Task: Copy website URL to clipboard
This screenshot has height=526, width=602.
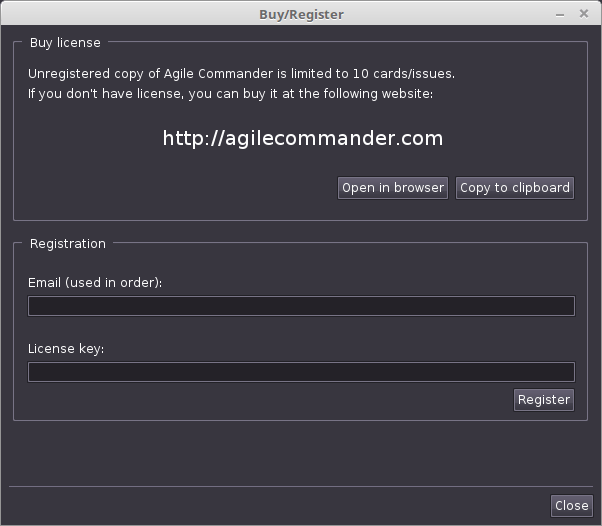Action: tap(515, 188)
